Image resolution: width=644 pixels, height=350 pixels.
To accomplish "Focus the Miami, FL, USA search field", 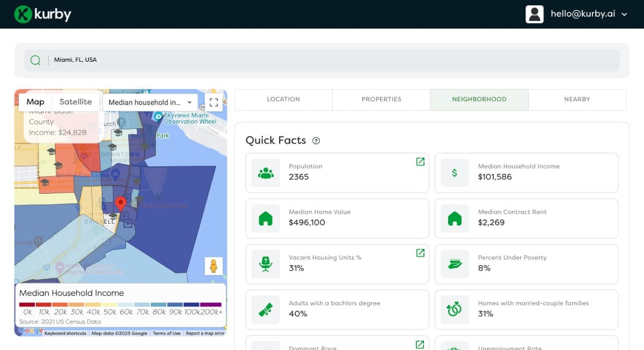I will pyautogui.click(x=322, y=60).
